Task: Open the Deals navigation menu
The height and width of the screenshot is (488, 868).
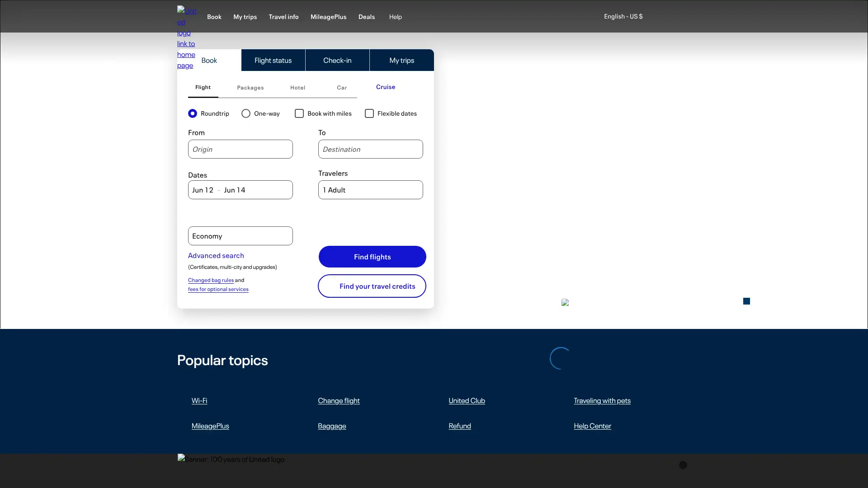Action: (x=367, y=17)
